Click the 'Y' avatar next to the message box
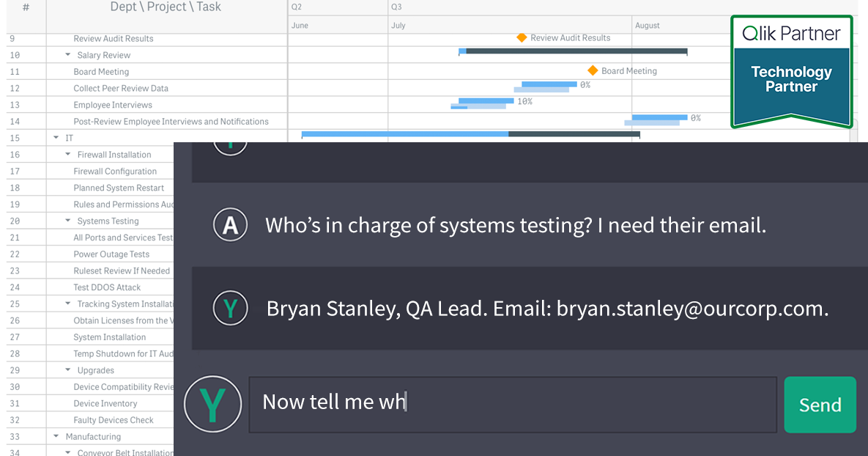 [x=212, y=404]
